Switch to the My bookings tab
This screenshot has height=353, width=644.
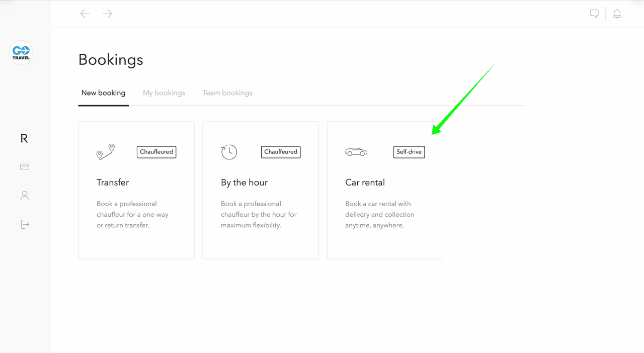pos(164,93)
